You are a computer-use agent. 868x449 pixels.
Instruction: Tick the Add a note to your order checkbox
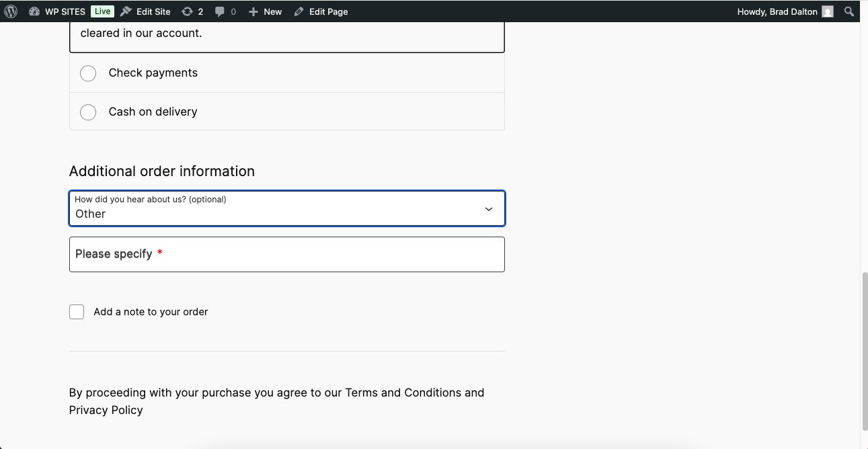click(77, 312)
